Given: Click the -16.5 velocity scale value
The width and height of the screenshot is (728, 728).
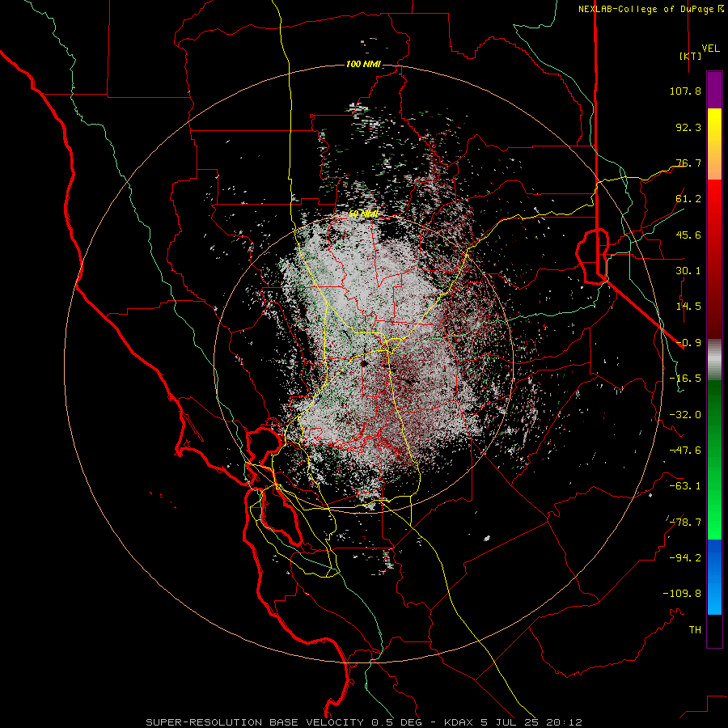Looking at the screenshot, I should (685, 379).
